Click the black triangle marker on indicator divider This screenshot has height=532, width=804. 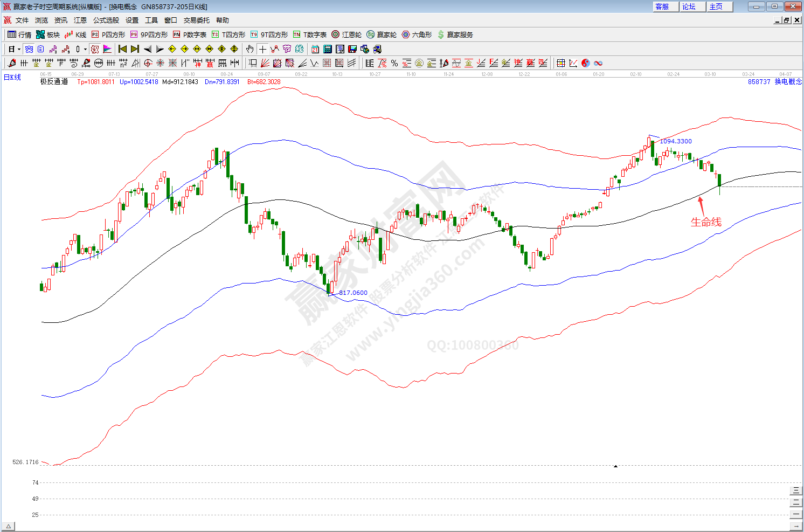615,466
